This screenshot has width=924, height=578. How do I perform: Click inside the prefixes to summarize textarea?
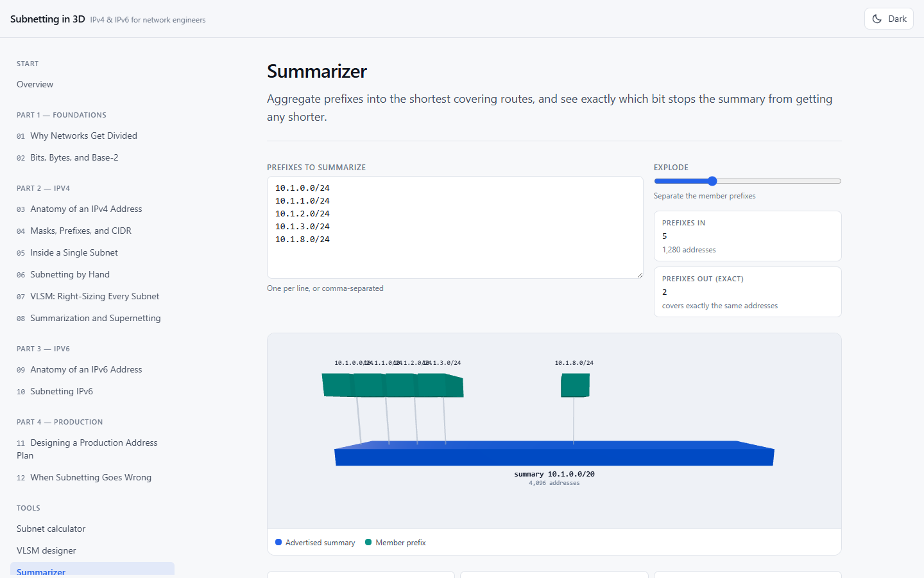455,227
